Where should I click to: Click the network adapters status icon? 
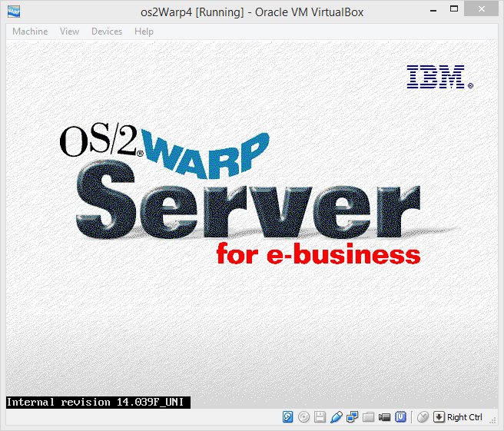(x=353, y=417)
